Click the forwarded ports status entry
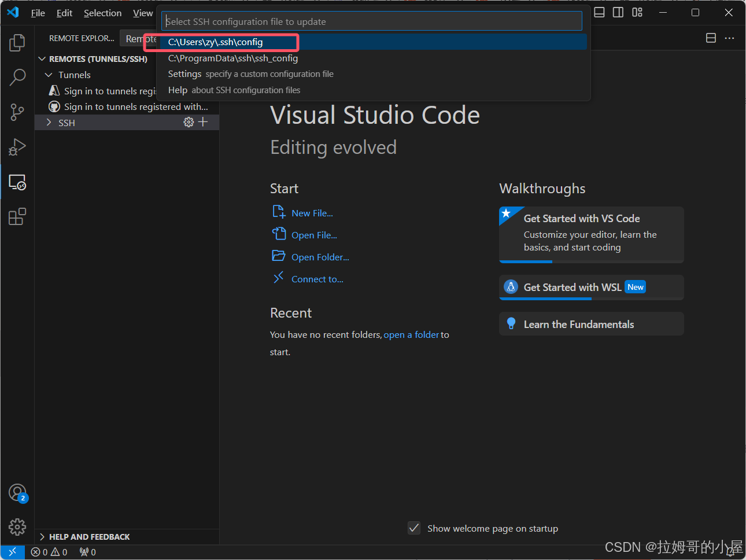This screenshot has width=746, height=560. [x=88, y=552]
